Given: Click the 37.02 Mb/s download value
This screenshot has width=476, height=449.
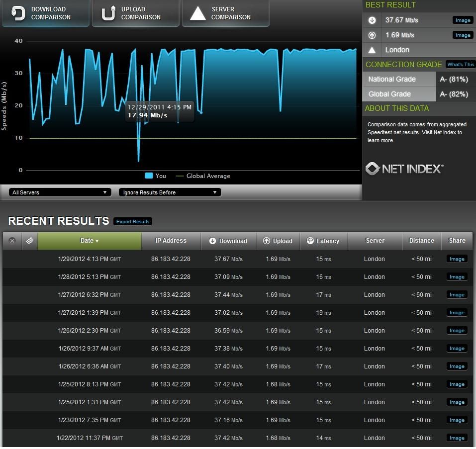Looking at the screenshot, I should [x=229, y=313].
